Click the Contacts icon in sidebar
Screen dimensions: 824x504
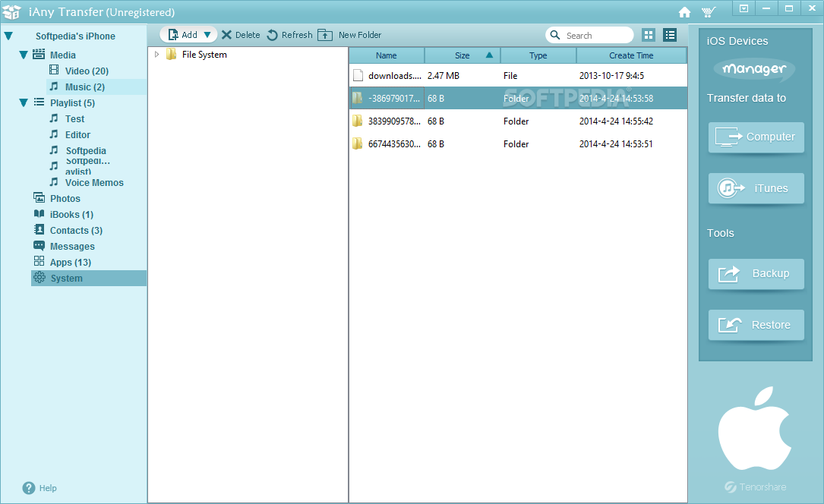click(x=39, y=229)
